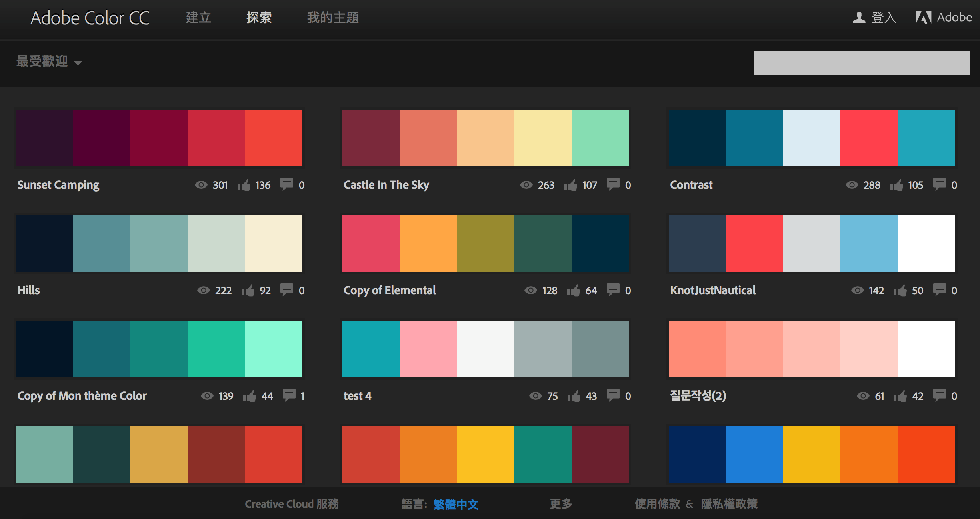Open the Creative Cloud 服務 link
The height and width of the screenshot is (519, 980).
point(292,504)
